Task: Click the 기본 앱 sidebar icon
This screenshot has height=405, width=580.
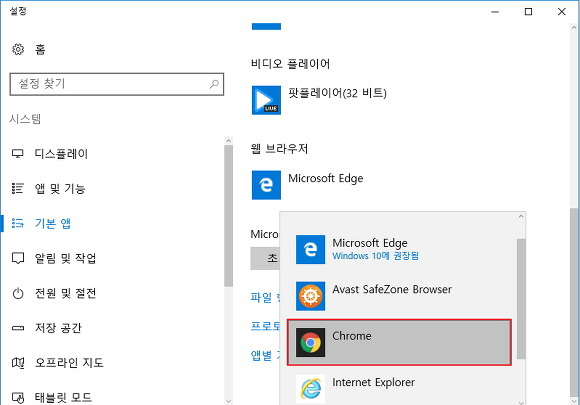Action: [x=18, y=223]
